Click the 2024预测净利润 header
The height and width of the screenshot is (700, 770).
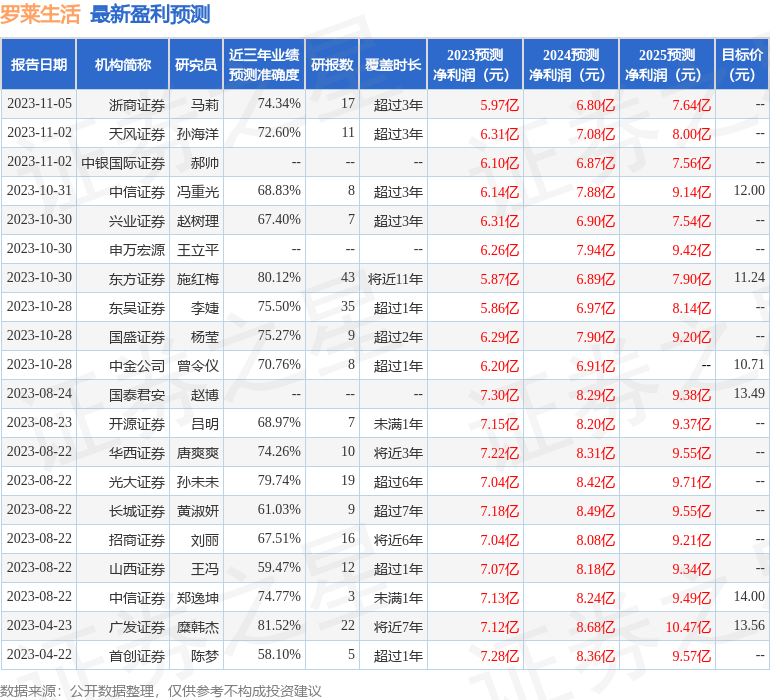[571, 64]
